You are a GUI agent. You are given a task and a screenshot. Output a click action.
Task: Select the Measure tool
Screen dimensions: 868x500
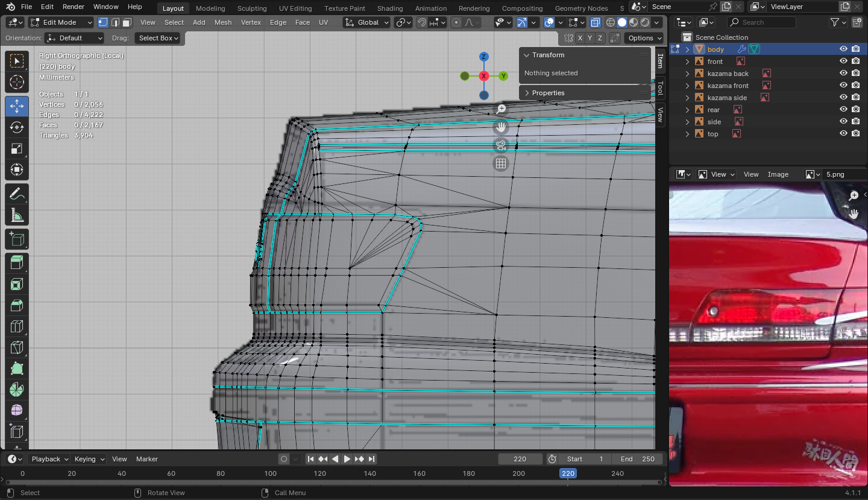point(17,215)
